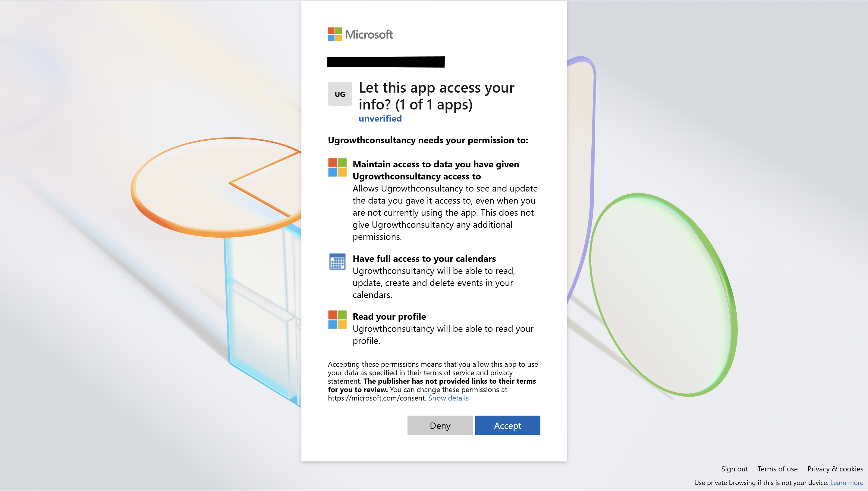Click the Have full access to your calendars heading
The width and height of the screenshot is (868, 491).
(424, 259)
